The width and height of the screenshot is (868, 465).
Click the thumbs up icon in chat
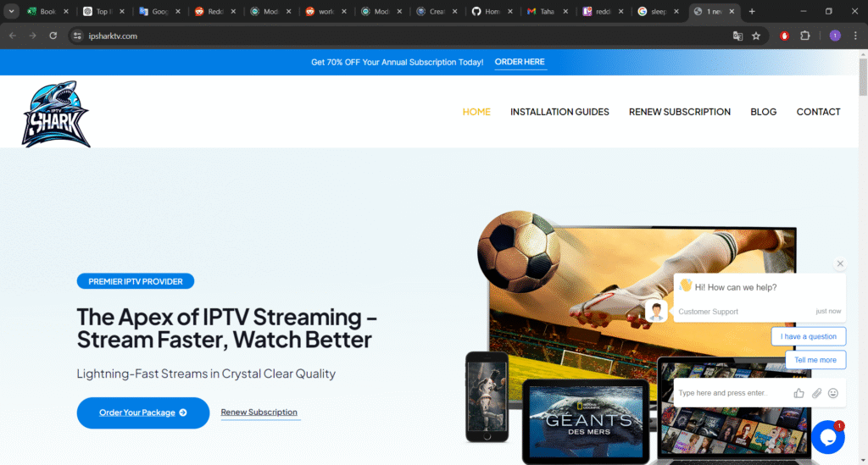[x=798, y=393]
